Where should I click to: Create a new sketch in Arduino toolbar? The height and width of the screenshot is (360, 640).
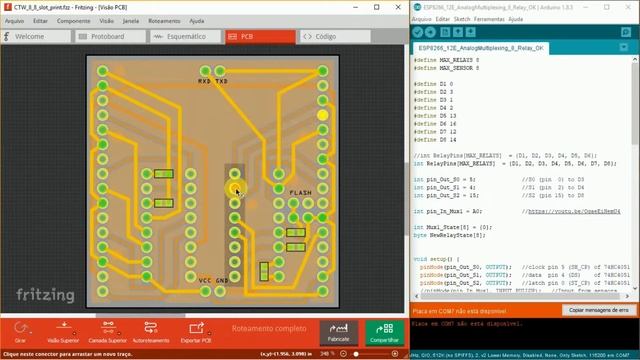pos(445,32)
